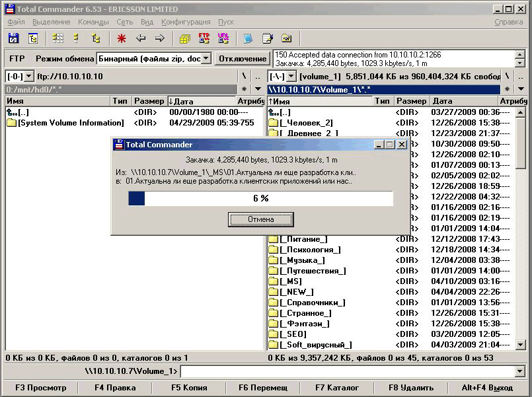Open the FTP connect toolbar icon
This screenshot has height=397, width=532.
pyautogui.click(x=204, y=38)
